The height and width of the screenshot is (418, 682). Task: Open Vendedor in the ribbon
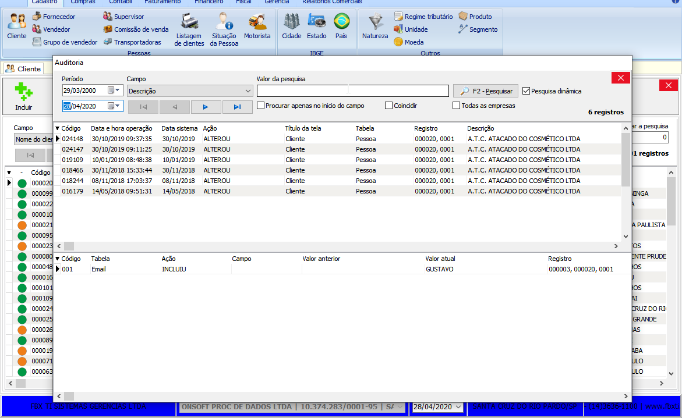click(x=51, y=29)
